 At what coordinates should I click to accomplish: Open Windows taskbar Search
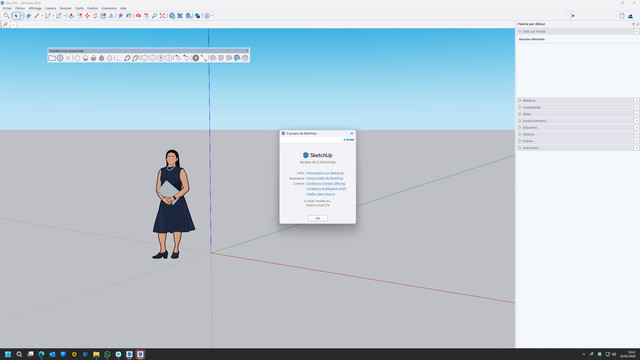tap(19, 354)
